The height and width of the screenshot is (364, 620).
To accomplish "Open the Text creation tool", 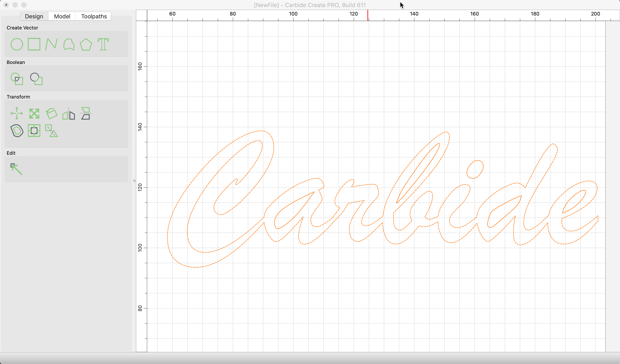I will tap(103, 44).
